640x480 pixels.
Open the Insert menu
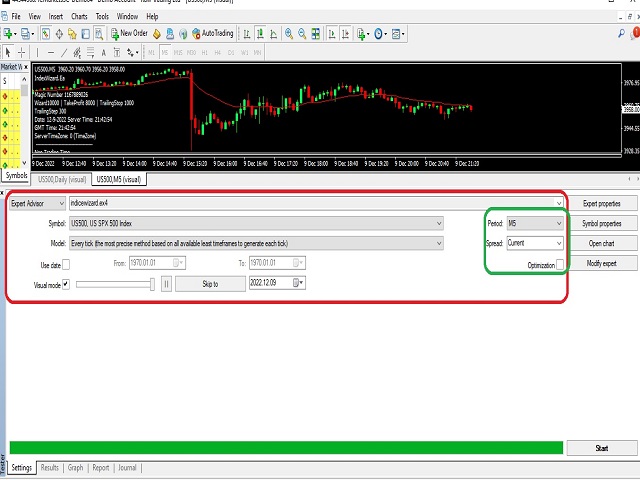coord(56,16)
